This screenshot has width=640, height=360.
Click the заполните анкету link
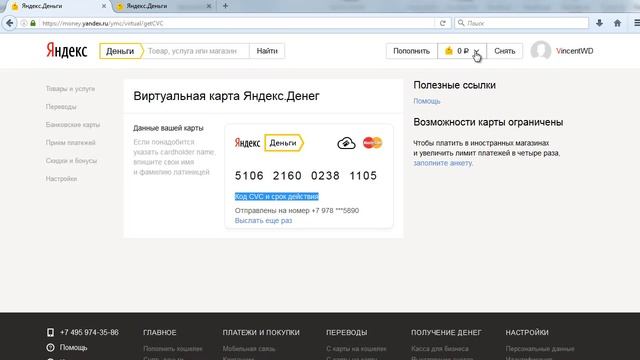pyautogui.click(x=443, y=163)
